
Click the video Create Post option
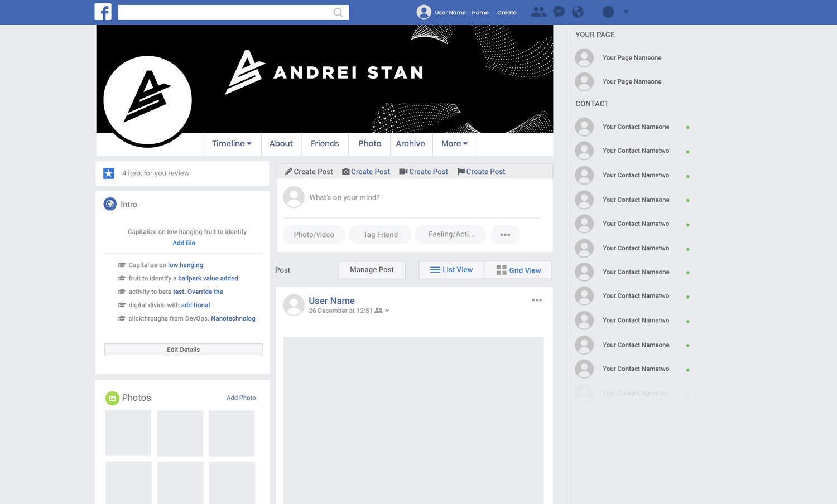pos(424,172)
